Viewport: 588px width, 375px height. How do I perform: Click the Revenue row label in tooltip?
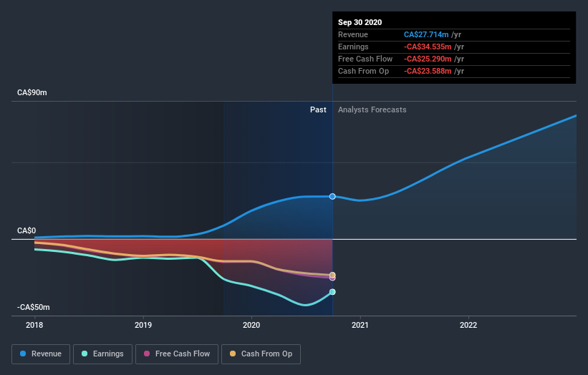(x=353, y=34)
